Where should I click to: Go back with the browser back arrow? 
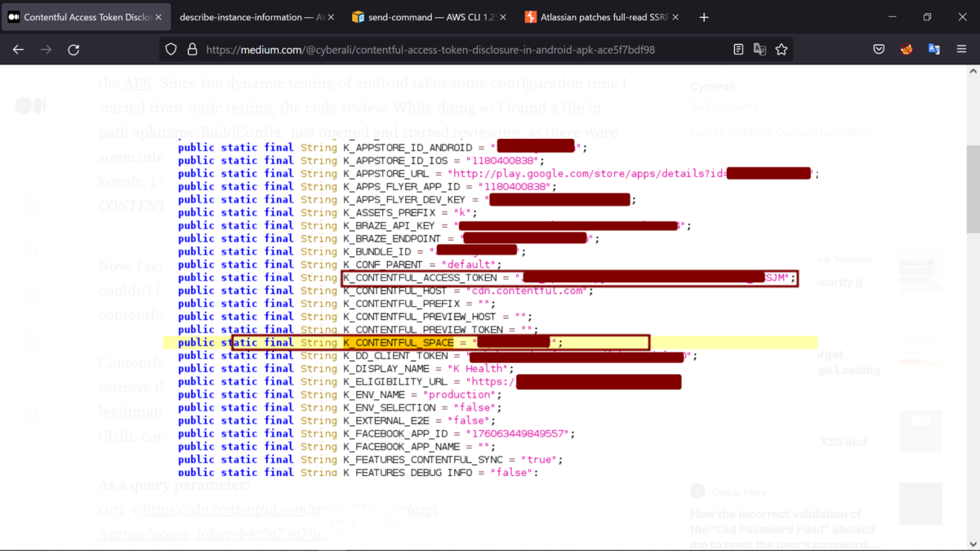pos(19,49)
